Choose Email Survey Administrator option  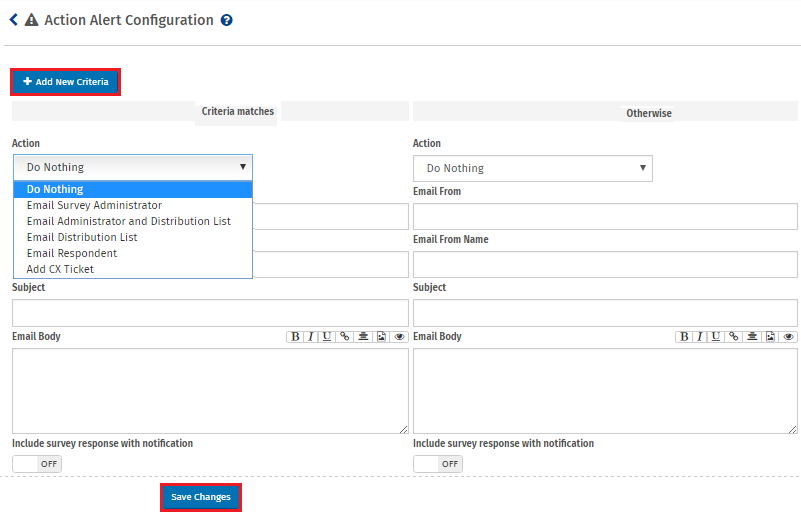133,205
